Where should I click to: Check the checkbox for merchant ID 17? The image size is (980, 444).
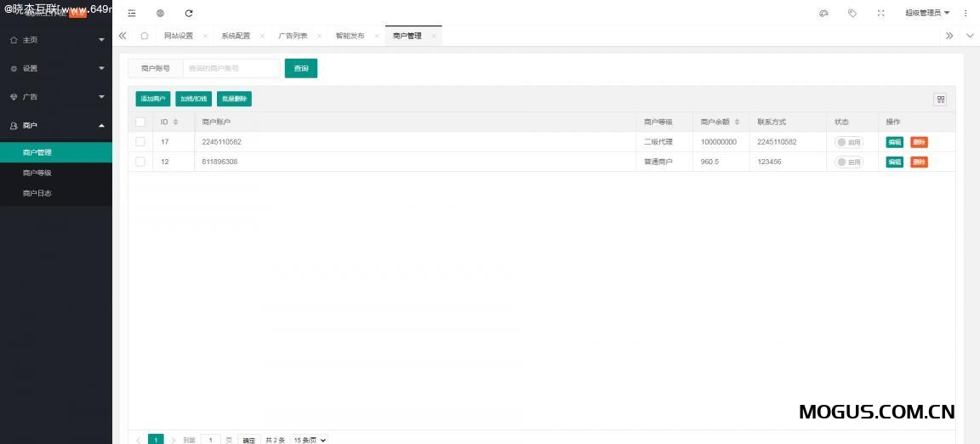point(140,142)
